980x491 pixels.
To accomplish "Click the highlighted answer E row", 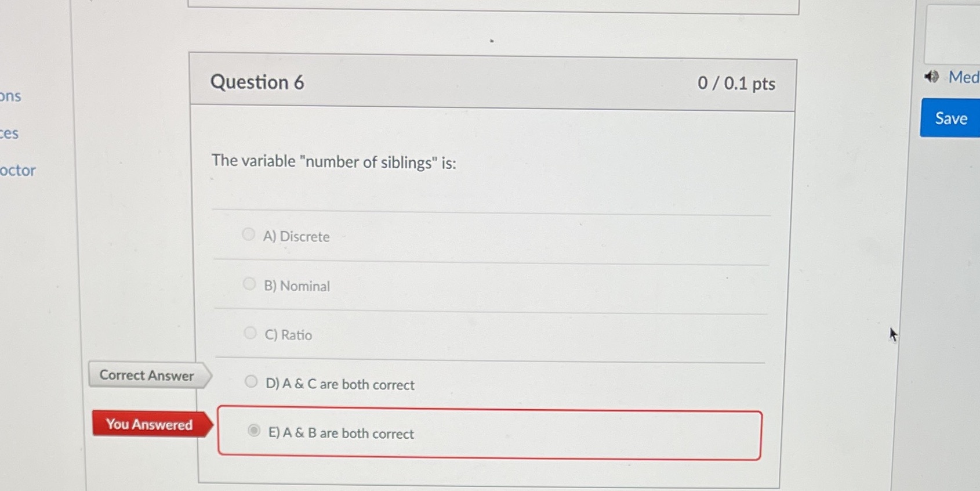I will tap(489, 435).
